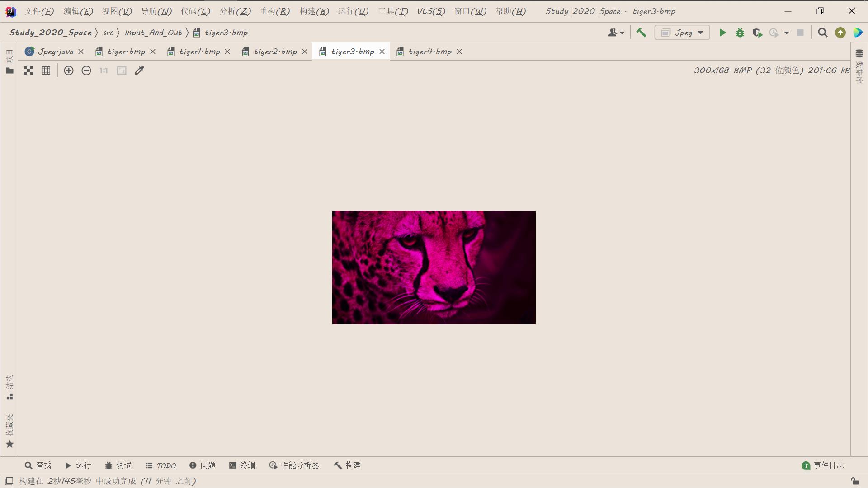Close the tiger4.bmp tab
Image resolution: width=868 pixels, height=488 pixels.
[459, 52]
